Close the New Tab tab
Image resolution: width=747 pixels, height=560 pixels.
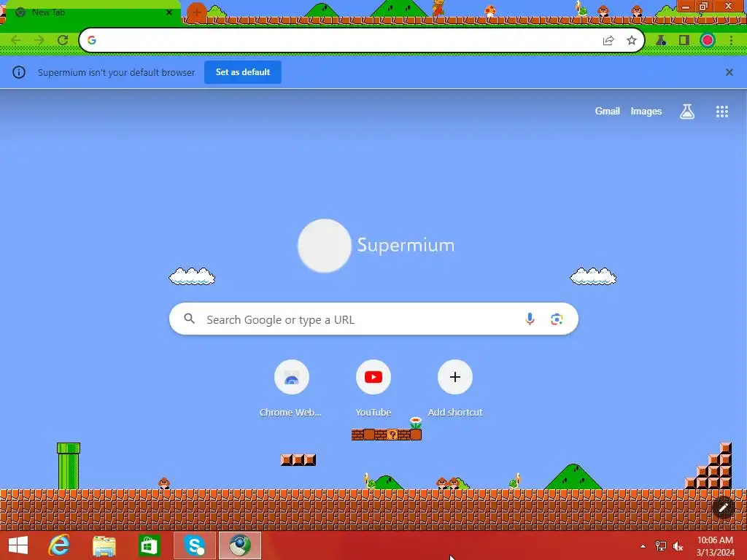(x=169, y=12)
